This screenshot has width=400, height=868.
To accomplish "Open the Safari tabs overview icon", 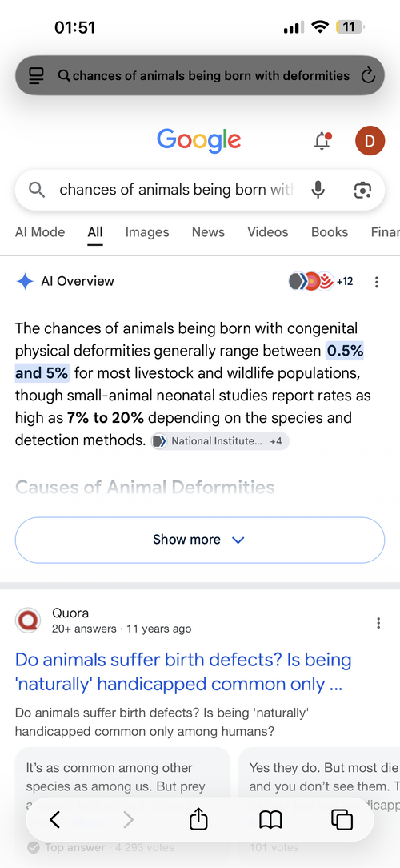I will (342, 819).
